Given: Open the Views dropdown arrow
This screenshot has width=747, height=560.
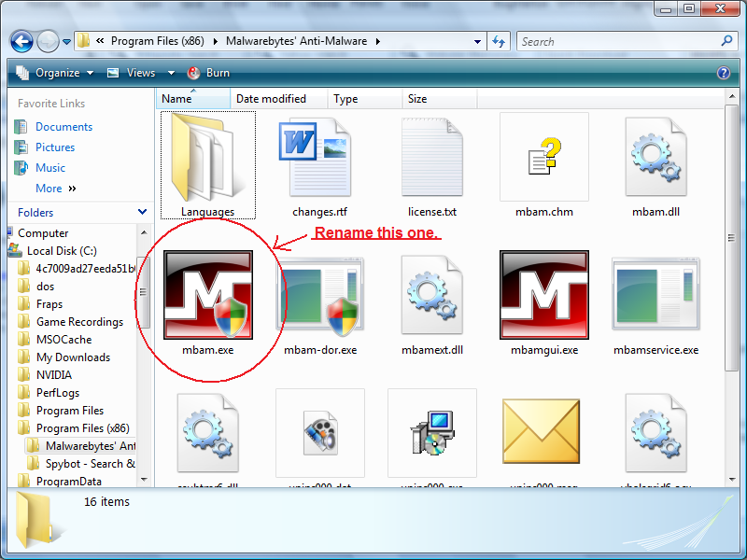Looking at the screenshot, I should pyautogui.click(x=171, y=74).
